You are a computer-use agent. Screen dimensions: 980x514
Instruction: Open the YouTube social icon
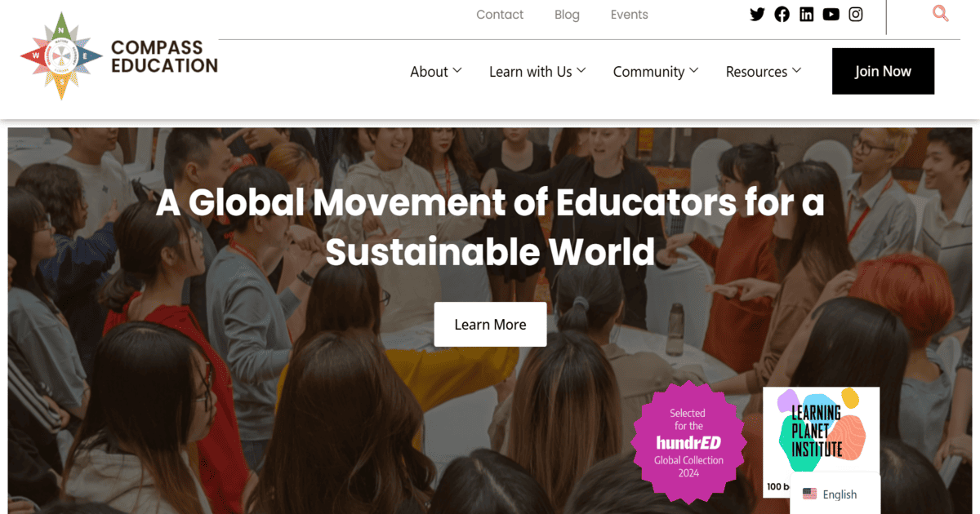click(831, 14)
